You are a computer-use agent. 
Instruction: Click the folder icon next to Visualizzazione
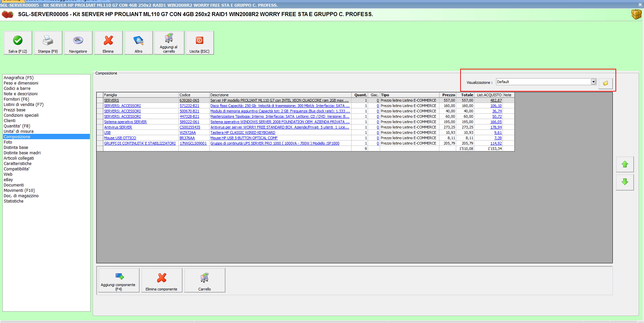pyautogui.click(x=605, y=83)
